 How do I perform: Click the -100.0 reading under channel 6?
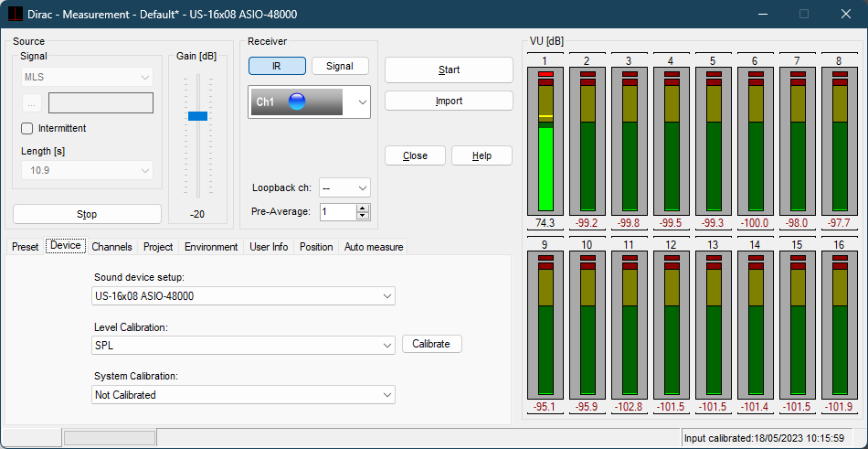pyautogui.click(x=756, y=223)
